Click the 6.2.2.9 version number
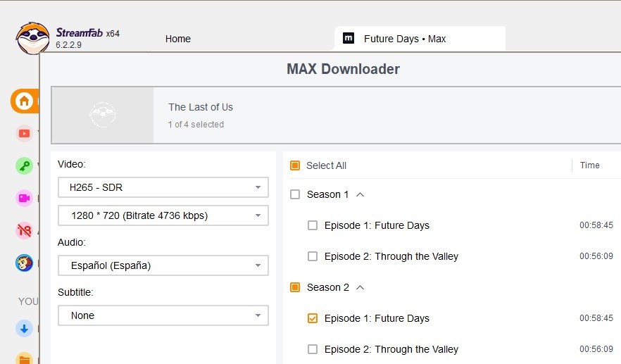 point(68,45)
